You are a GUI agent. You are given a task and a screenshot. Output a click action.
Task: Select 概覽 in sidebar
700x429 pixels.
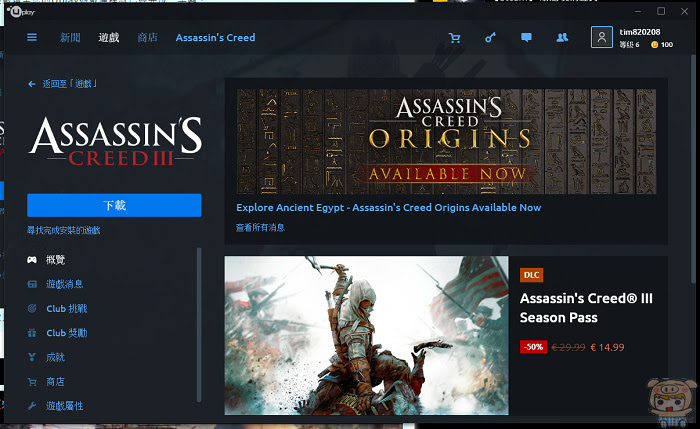[55, 260]
